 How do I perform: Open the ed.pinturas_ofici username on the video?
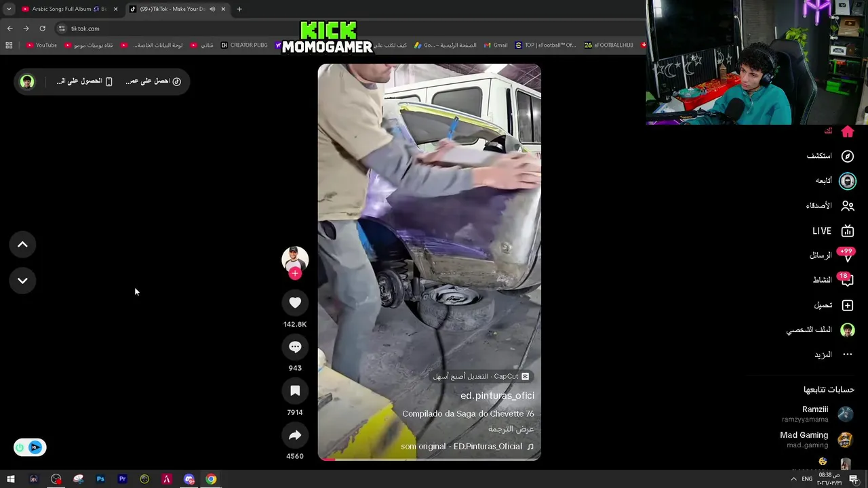click(x=497, y=396)
